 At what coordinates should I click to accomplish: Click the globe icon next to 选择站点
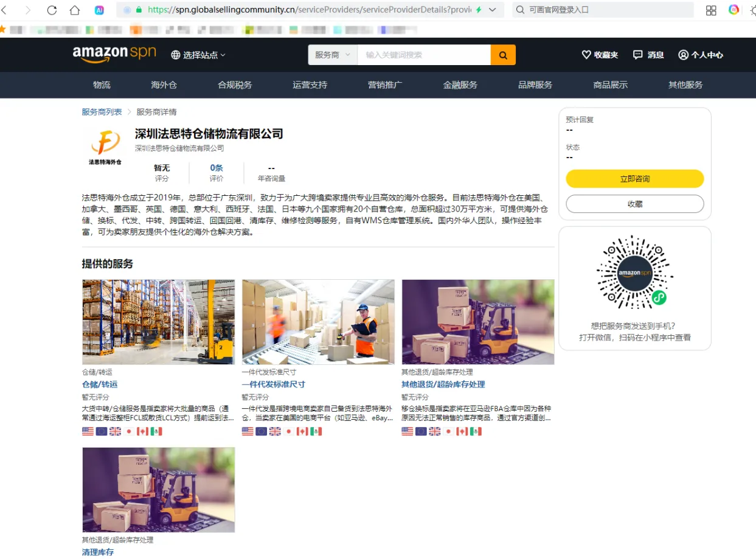point(176,55)
